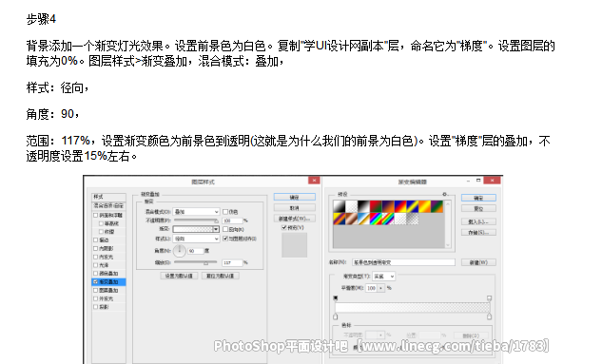Select the 光泽 satin style entry
This screenshot has width=602, height=364.
[x=104, y=265]
